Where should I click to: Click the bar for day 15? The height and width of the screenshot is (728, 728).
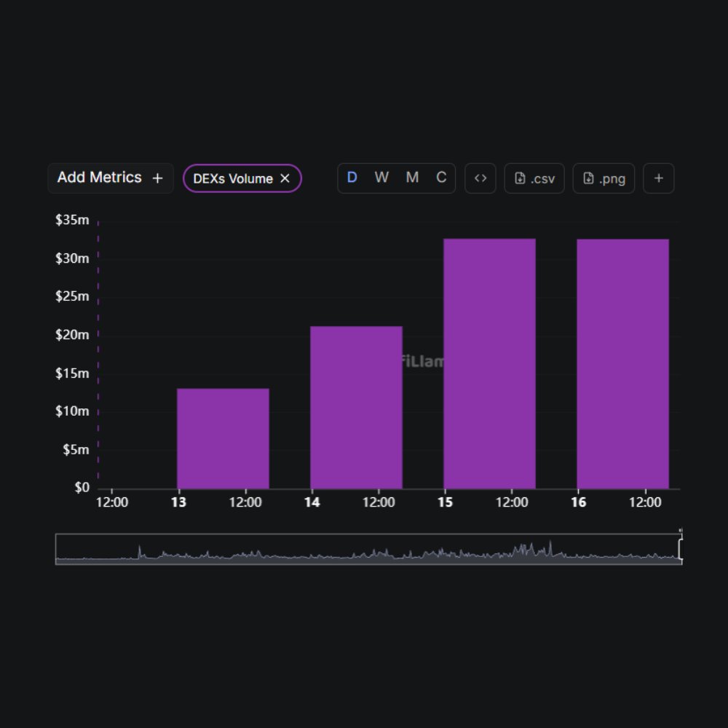pyautogui.click(x=489, y=364)
